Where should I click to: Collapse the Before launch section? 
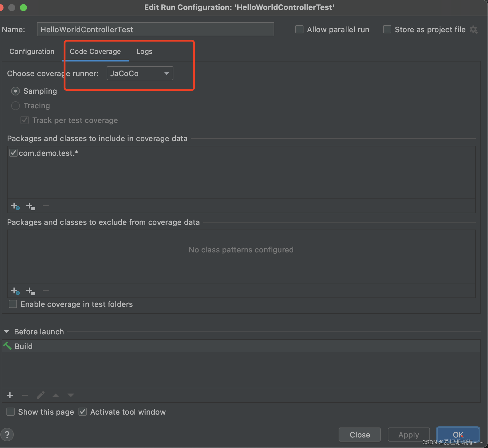pyautogui.click(x=6, y=332)
